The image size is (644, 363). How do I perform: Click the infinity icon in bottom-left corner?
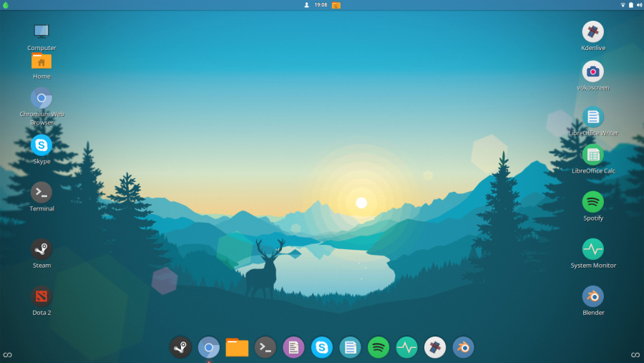(7, 355)
